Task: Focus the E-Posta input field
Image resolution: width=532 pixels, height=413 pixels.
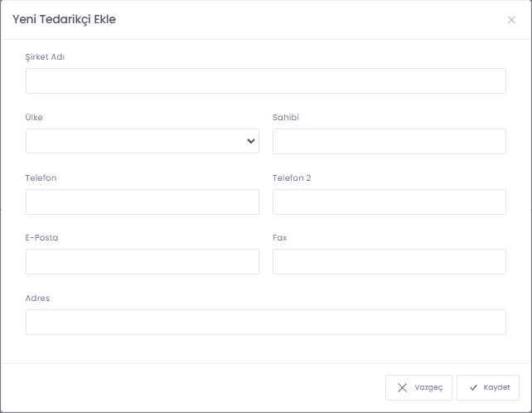Action: pos(143,261)
